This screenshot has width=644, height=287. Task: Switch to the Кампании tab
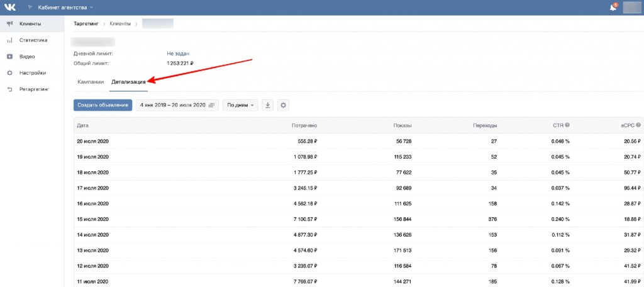pyautogui.click(x=91, y=82)
